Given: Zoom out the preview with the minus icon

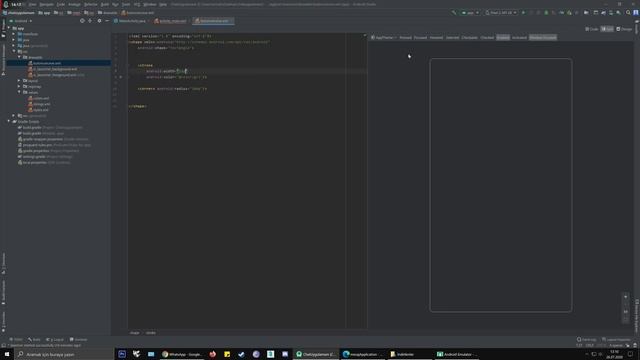Looking at the screenshot, I should (x=626, y=304).
